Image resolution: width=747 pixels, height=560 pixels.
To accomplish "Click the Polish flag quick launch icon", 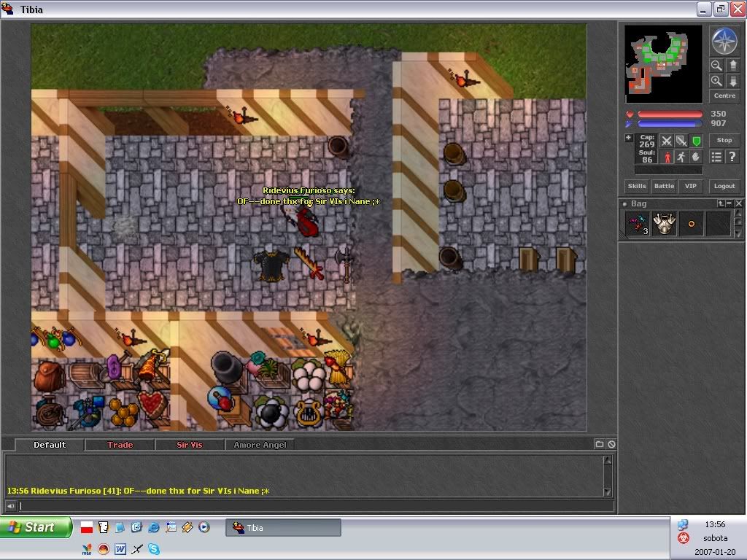I will (87, 527).
